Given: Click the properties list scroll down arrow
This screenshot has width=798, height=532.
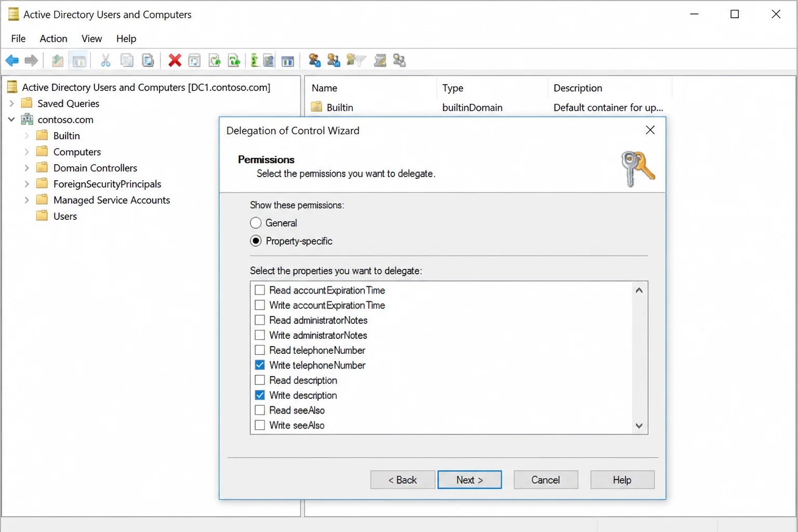Looking at the screenshot, I should [639, 425].
